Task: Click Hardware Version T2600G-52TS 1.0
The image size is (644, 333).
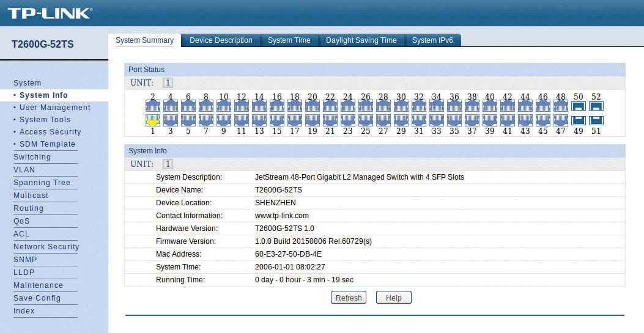Action: 284,228
